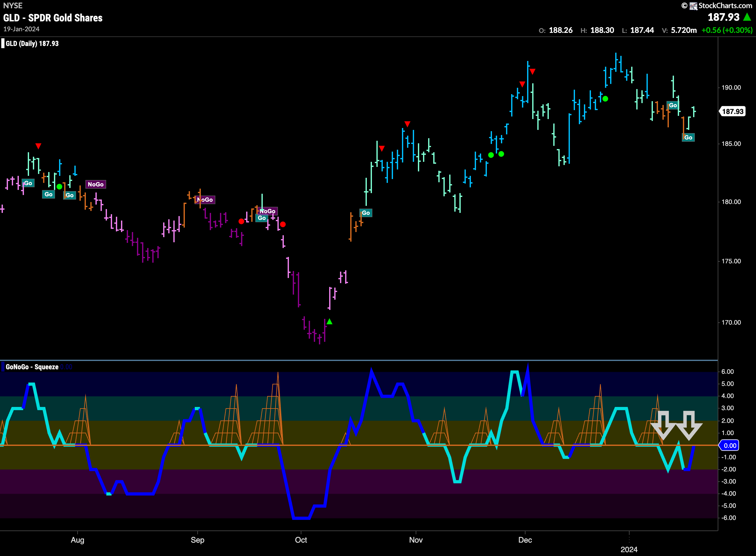
Task: Click the 2024 year label on the time axis
Action: pos(629,549)
